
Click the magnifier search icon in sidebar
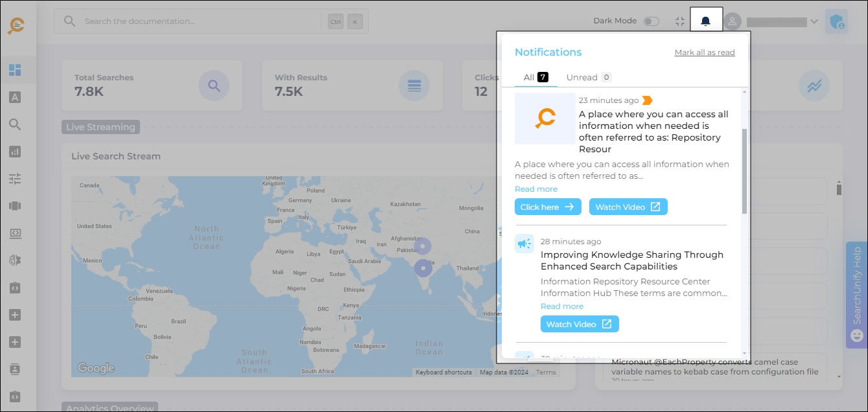(x=15, y=124)
